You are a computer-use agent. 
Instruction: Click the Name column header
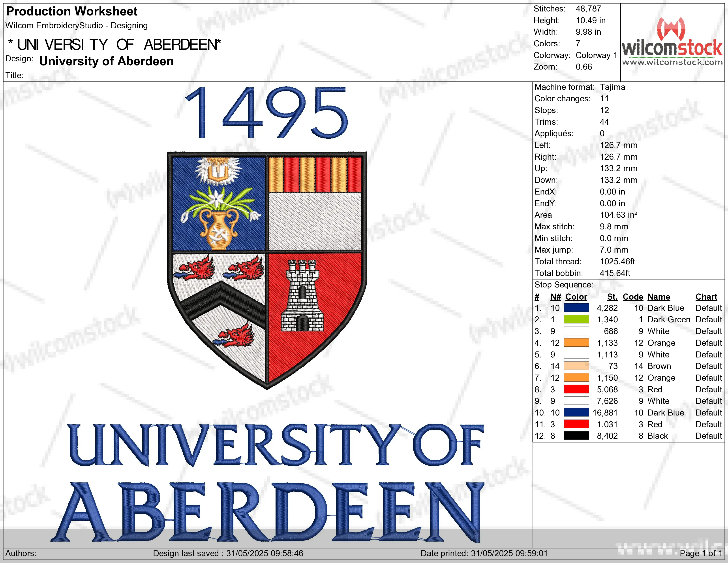coord(659,297)
